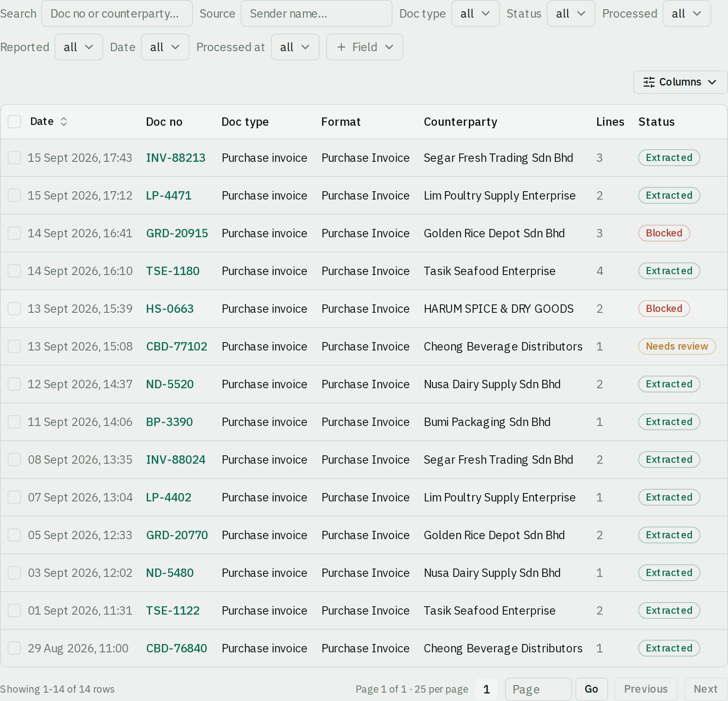Open document GRD-20770
This screenshot has height=701, width=728.
(x=177, y=535)
